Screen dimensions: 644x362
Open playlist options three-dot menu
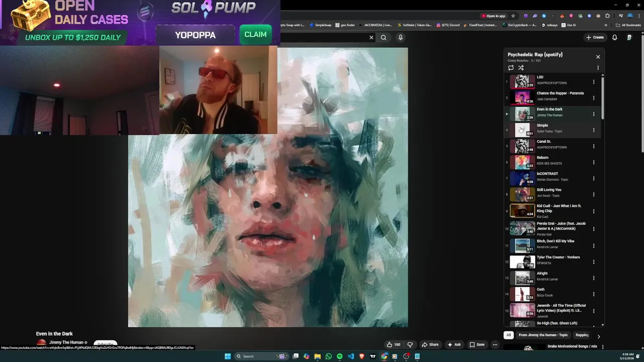(598, 68)
